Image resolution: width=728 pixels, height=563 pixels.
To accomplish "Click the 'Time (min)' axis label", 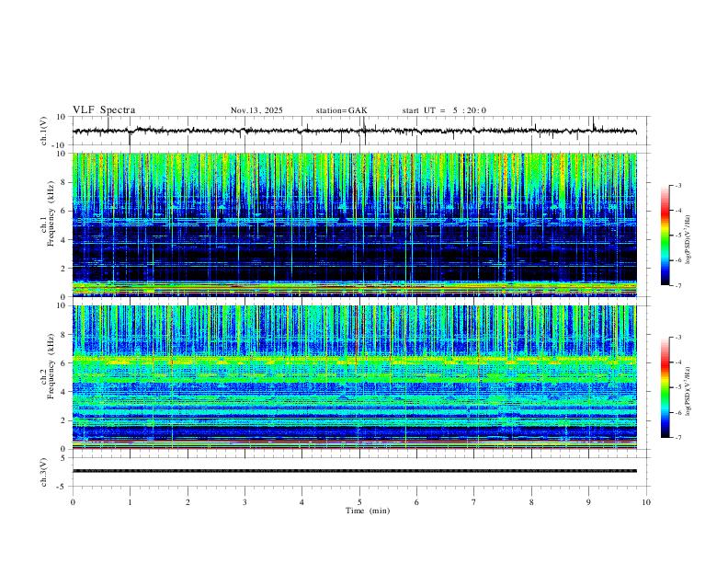I will (x=368, y=511).
